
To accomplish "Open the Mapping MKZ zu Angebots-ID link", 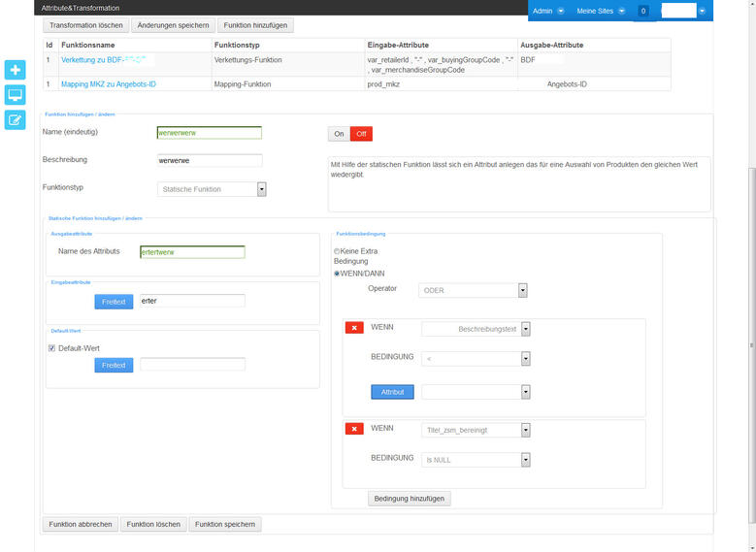I will [109, 84].
